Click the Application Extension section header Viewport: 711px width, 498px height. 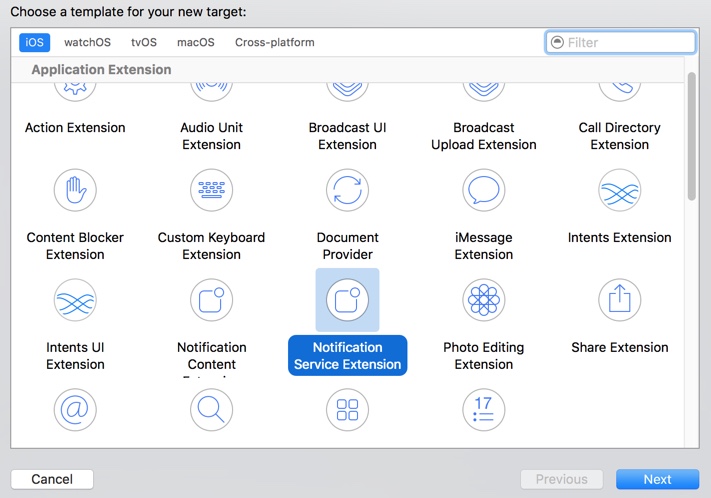point(102,69)
